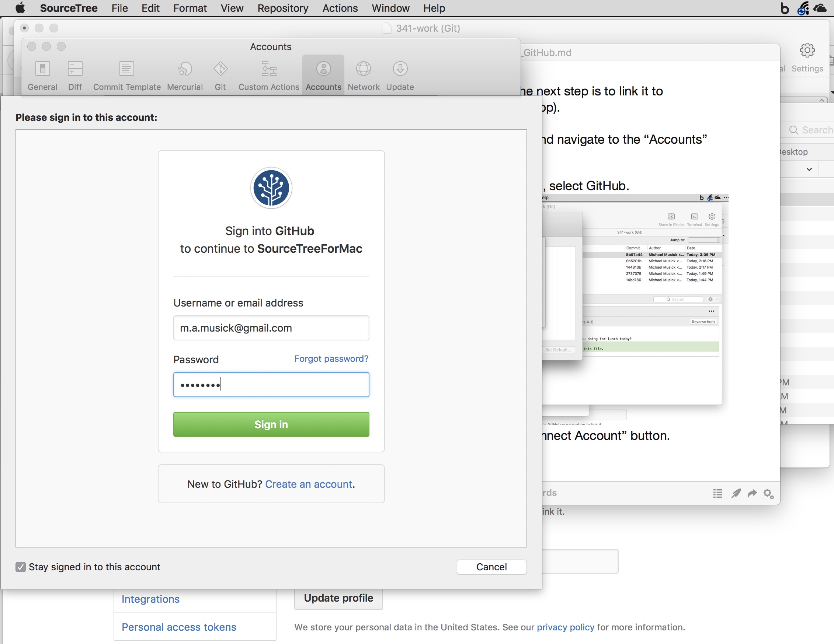Open the Update preferences icon
This screenshot has width=834, height=644.
coord(400,69)
